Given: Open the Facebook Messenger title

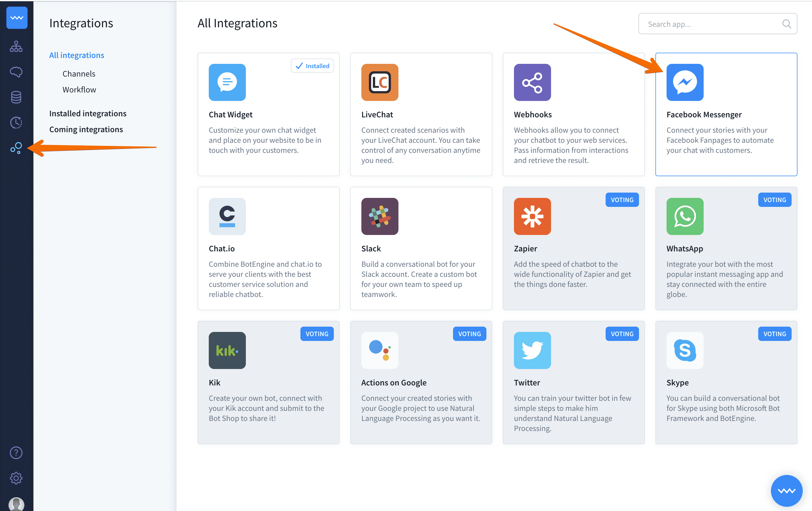Looking at the screenshot, I should click(704, 115).
